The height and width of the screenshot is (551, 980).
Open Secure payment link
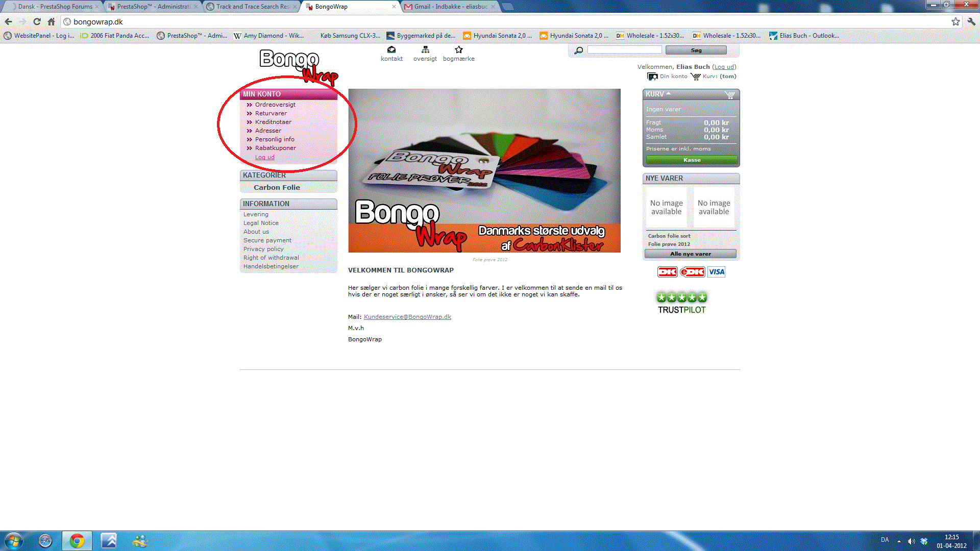click(267, 240)
